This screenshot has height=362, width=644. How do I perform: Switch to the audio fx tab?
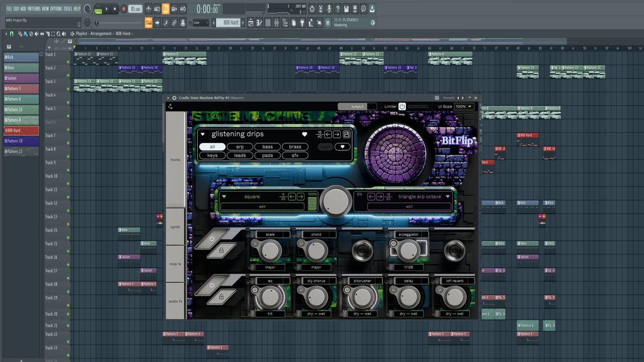[175, 301]
